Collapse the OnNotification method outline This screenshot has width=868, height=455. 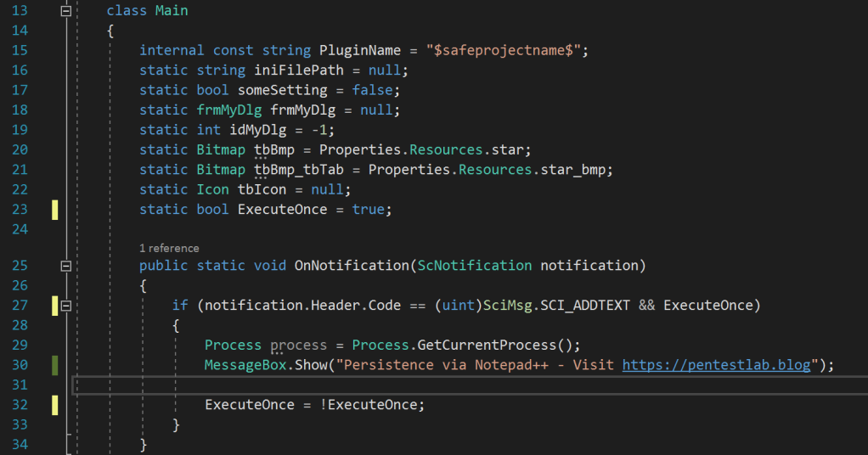click(65, 266)
